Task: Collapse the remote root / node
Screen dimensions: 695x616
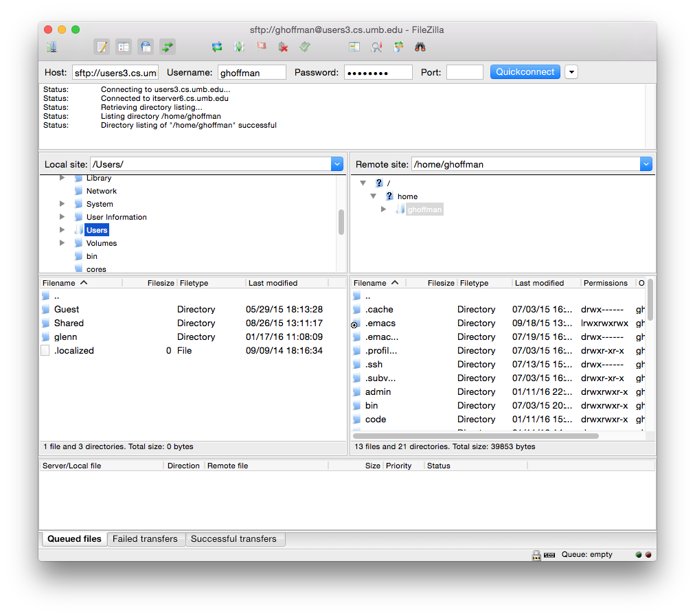Action: click(363, 183)
